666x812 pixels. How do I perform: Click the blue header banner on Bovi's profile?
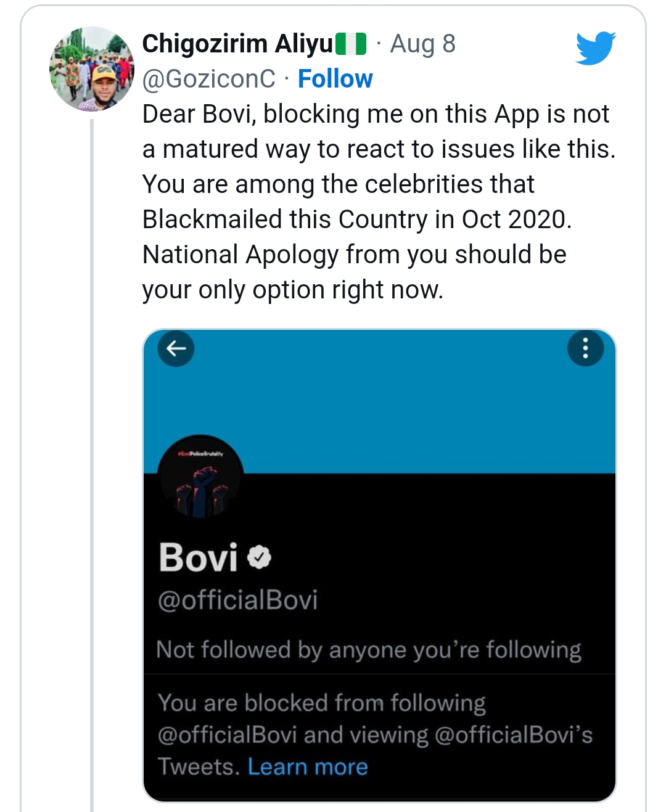379,407
